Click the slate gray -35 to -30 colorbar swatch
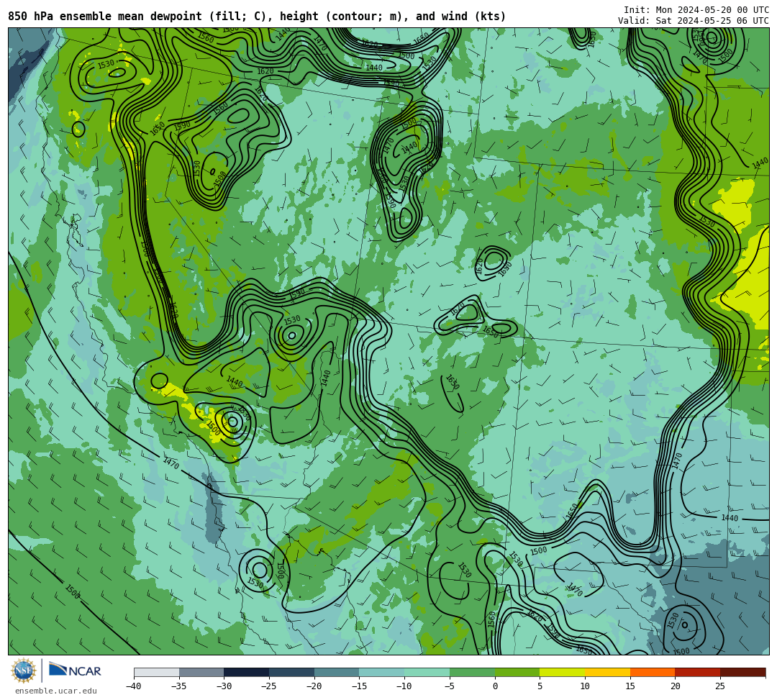The height and width of the screenshot is (700, 777). (x=201, y=672)
